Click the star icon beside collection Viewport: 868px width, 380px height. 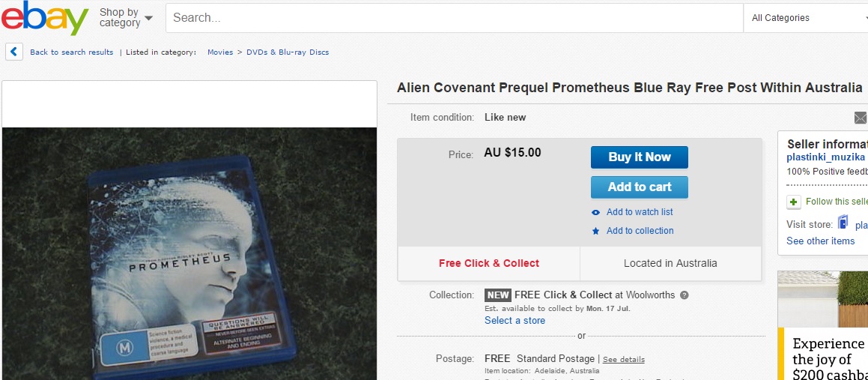(596, 231)
